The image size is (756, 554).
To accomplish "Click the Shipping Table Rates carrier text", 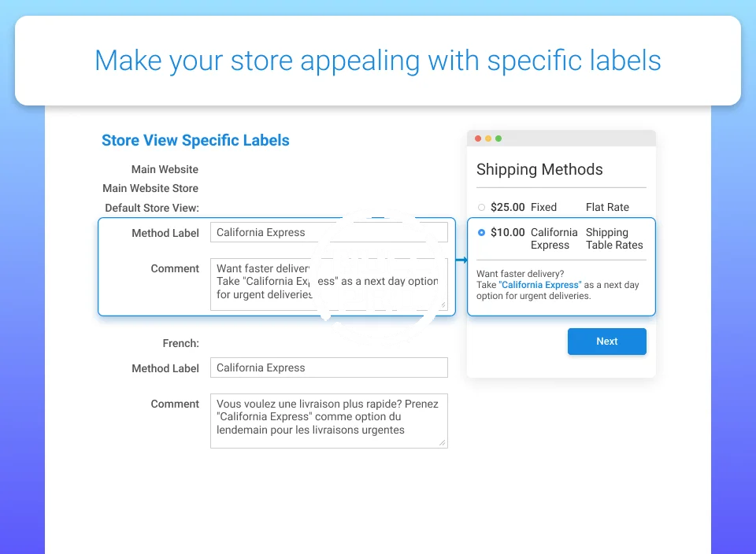I will pos(614,238).
